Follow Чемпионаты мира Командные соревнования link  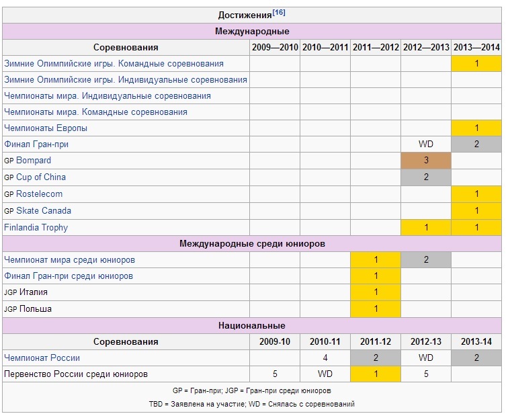point(95,112)
